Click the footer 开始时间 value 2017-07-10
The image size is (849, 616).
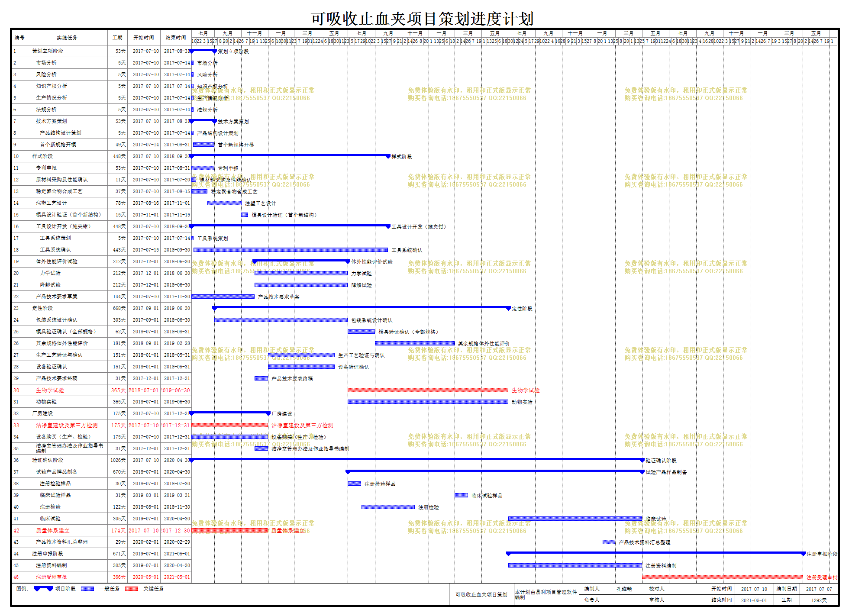[754, 589]
